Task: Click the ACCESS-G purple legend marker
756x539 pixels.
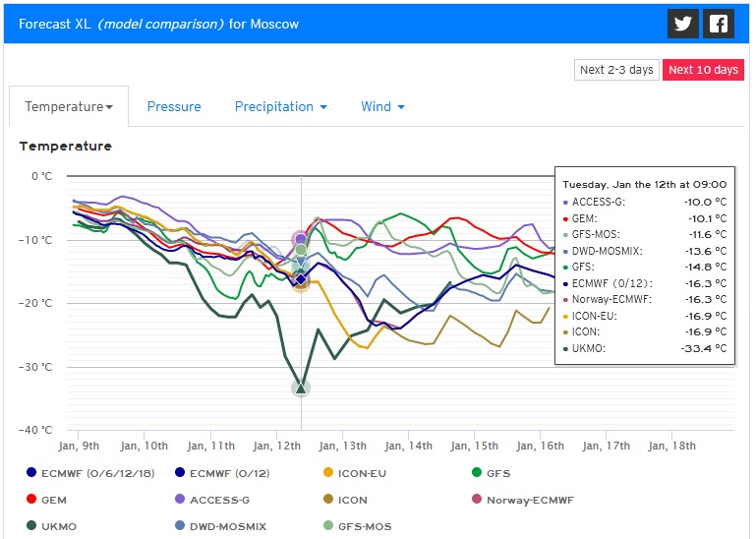Action: (x=180, y=500)
